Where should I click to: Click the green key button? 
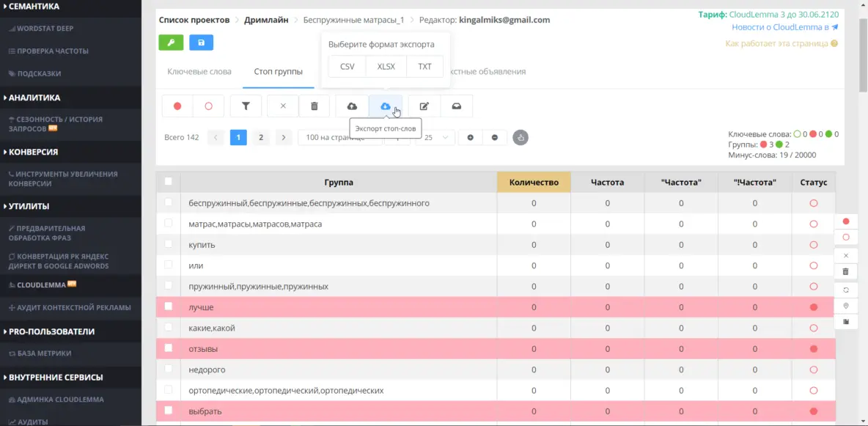pyautogui.click(x=172, y=43)
